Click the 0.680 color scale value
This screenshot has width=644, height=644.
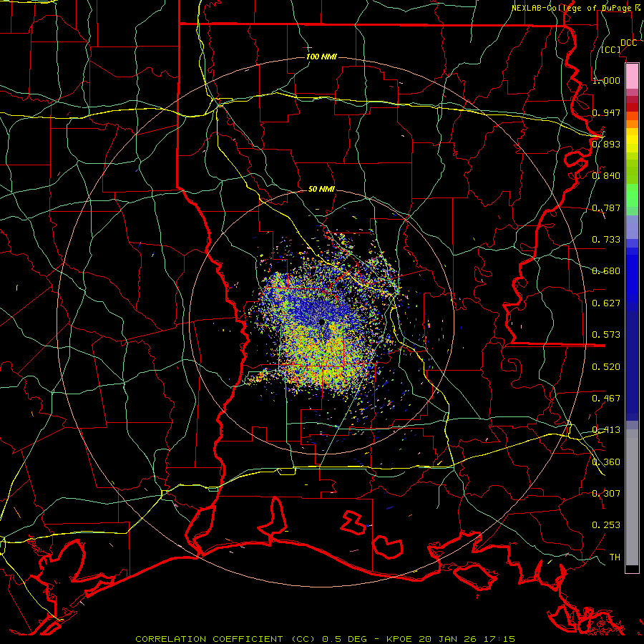click(606, 271)
